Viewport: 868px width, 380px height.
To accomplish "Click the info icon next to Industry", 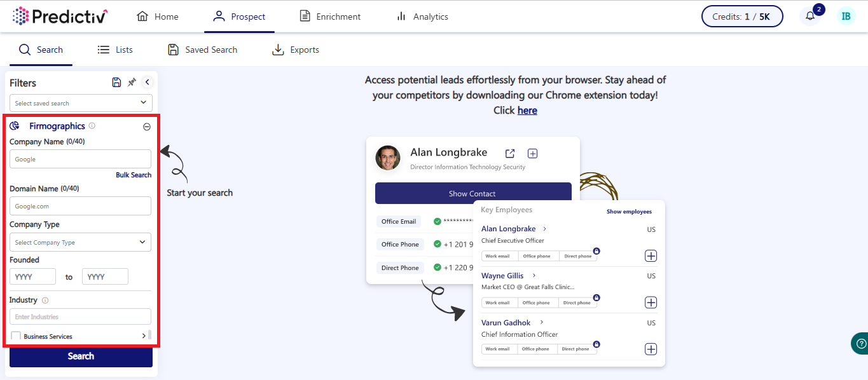I will pos(45,300).
